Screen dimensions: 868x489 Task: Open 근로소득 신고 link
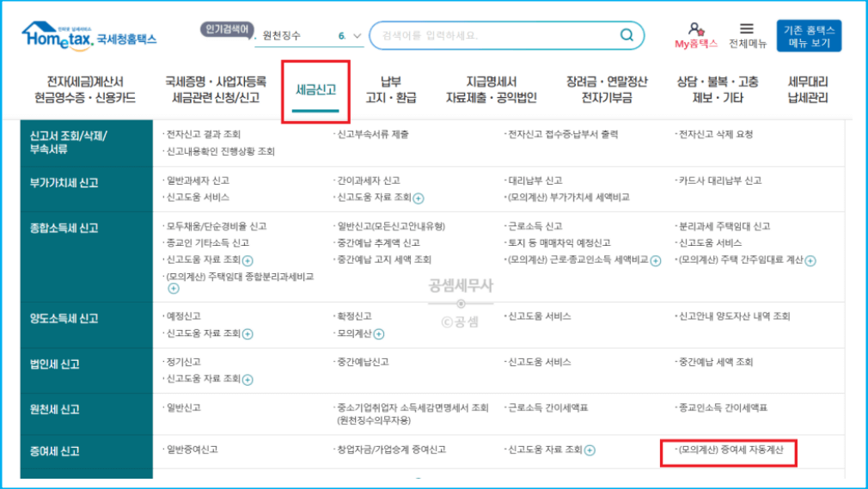coord(535,226)
